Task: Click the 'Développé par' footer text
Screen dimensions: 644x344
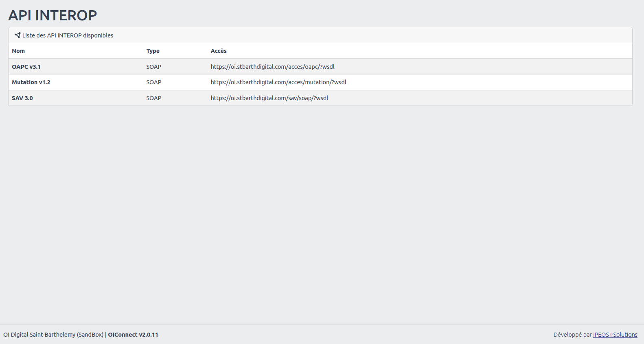Action: 572,335
